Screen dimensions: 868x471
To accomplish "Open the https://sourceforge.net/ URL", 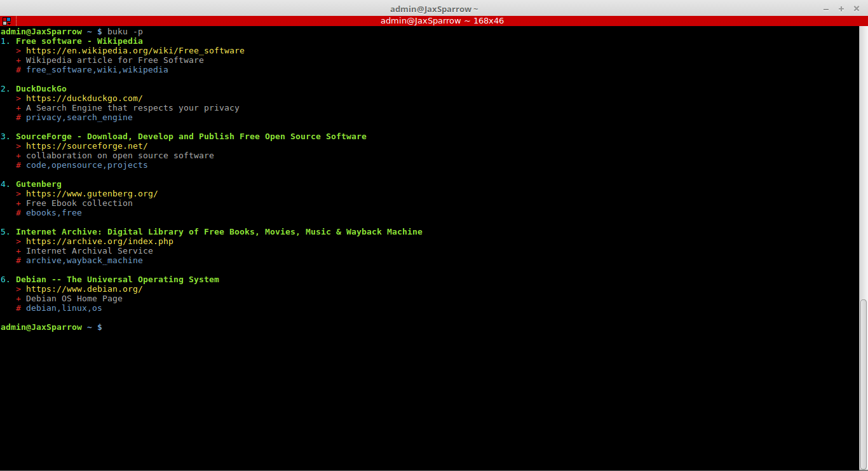I will point(87,146).
